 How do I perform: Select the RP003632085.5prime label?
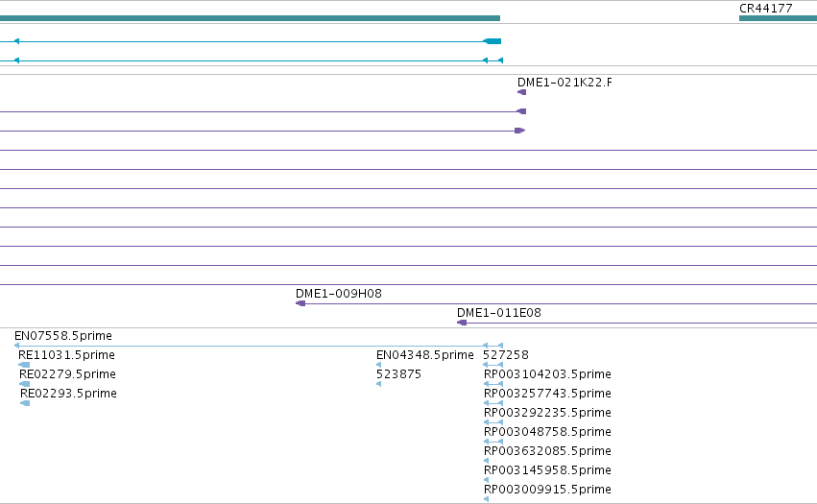pyautogui.click(x=547, y=451)
